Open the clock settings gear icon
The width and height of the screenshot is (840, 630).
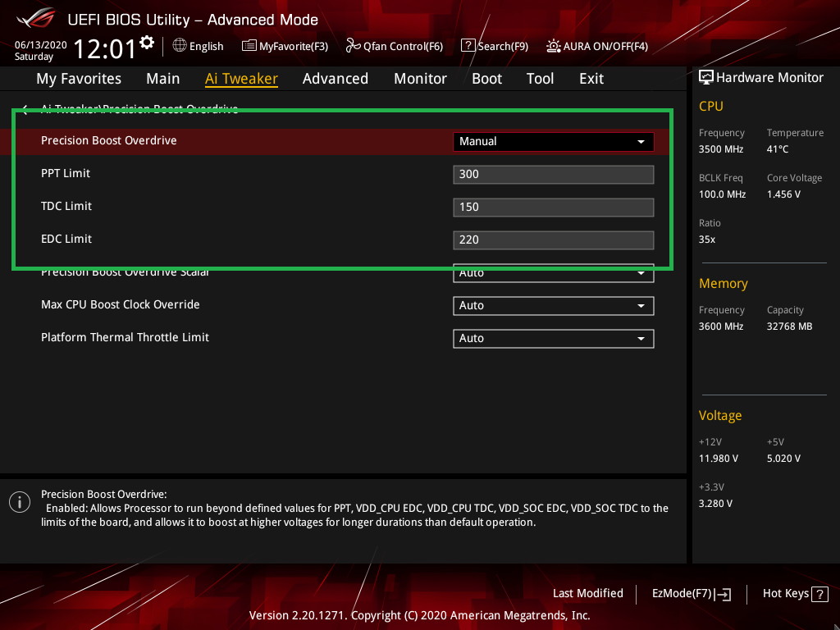coord(147,43)
